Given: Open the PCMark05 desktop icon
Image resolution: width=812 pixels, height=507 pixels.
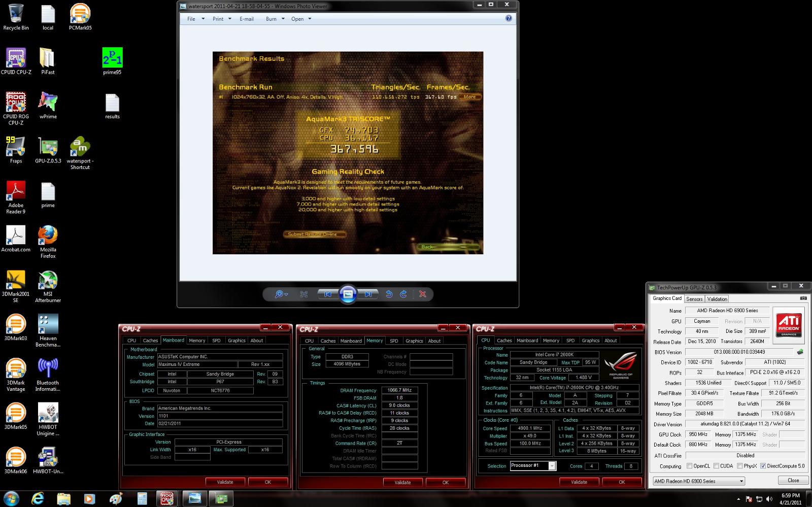Looking at the screenshot, I should click(80, 17).
